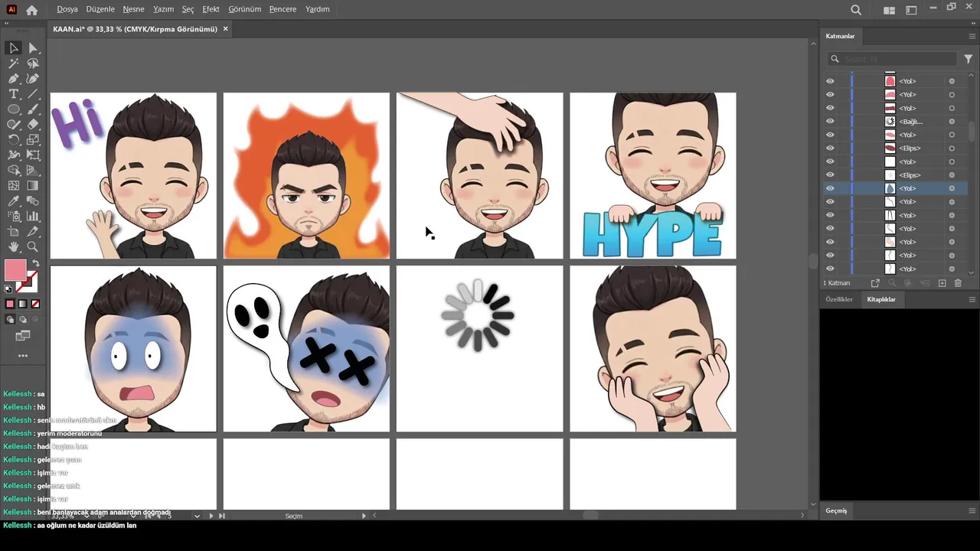Select the Shape Builder tool
Screen dimensions: 980x551
[14, 170]
